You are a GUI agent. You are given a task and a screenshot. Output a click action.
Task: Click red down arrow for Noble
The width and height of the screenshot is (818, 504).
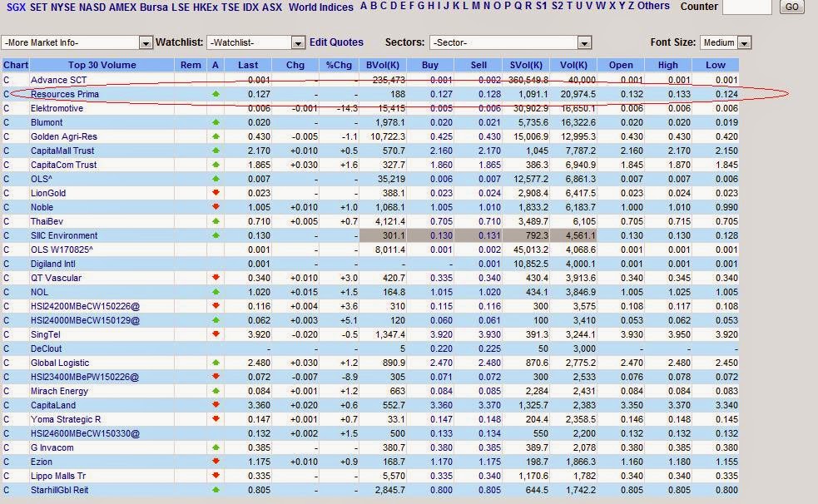click(216, 207)
